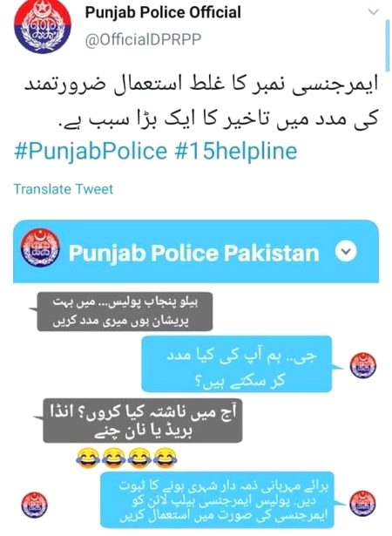This screenshot has height=536, width=392.
Task: Select blue police reply asking how to help
Action: point(236,364)
